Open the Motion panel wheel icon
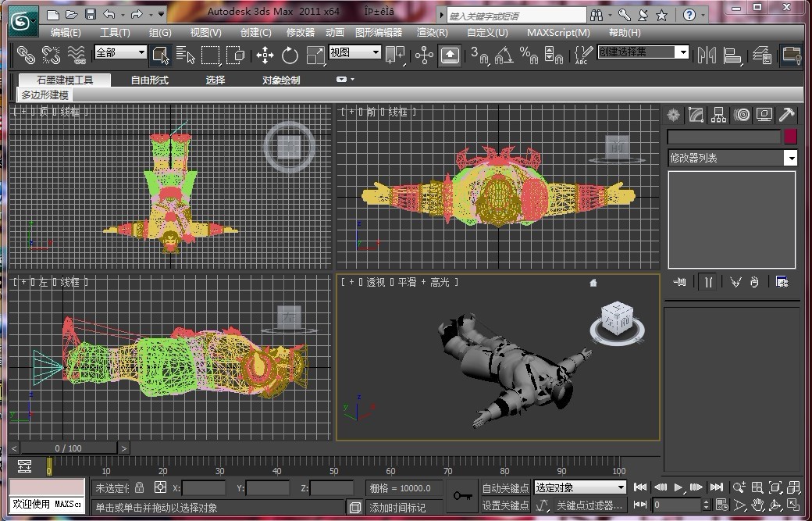The height and width of the screenshot is (521, 812). [x=742, y=116]
